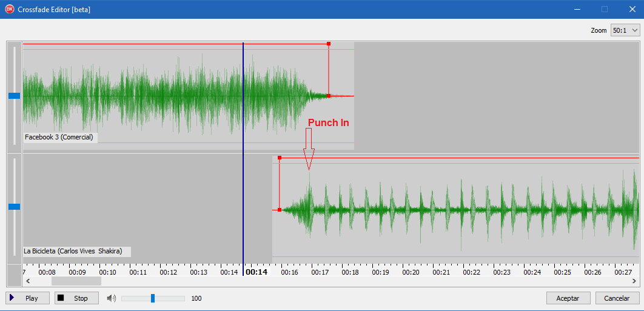The height and width of the screenshot is (311, 644).
Task: Click the Stop button
Action: 76,298
